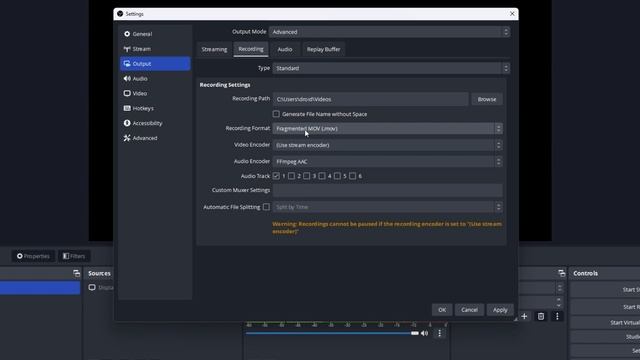The height and width of the screenshot is (360, 640).
Task: Click the Custom Muxer Settings field
Action: click(x=387, y=190)
